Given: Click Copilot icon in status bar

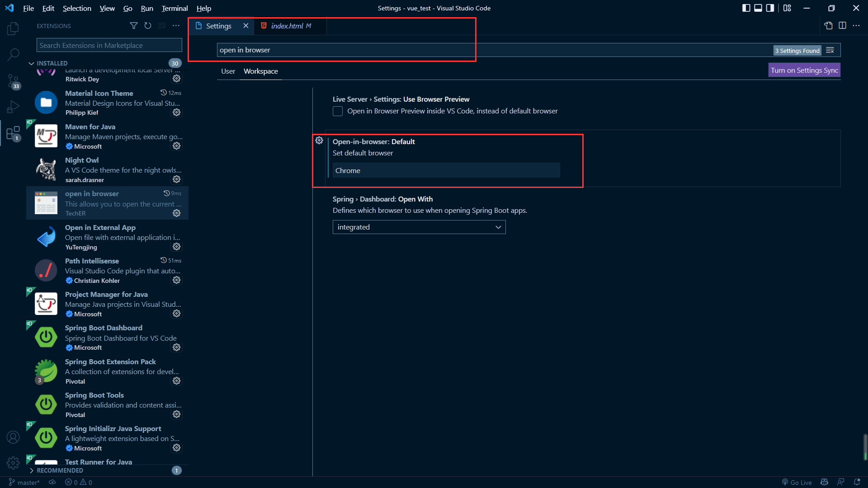Looking at the screenshot, I should coord(825,482).
